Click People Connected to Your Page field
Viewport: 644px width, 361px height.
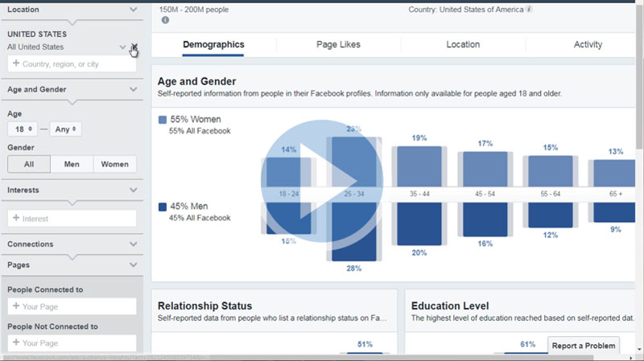click(x=72, y=306)
